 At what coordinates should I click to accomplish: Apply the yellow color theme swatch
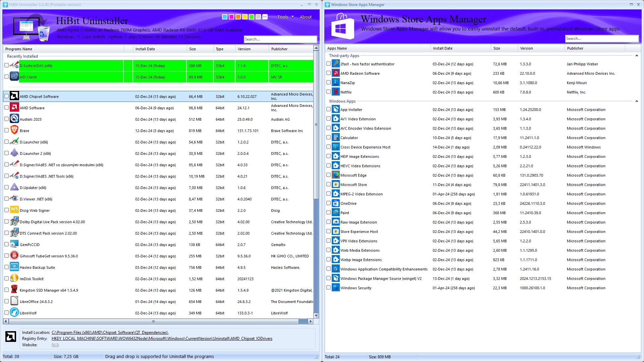tap(245, 17)
